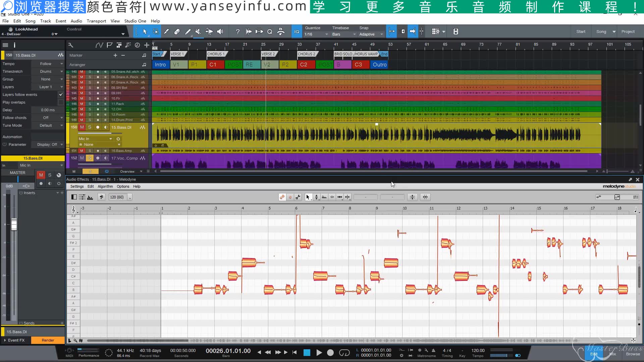
Task: Open the wrench track list options icon
Action: [x=70, y=45]
